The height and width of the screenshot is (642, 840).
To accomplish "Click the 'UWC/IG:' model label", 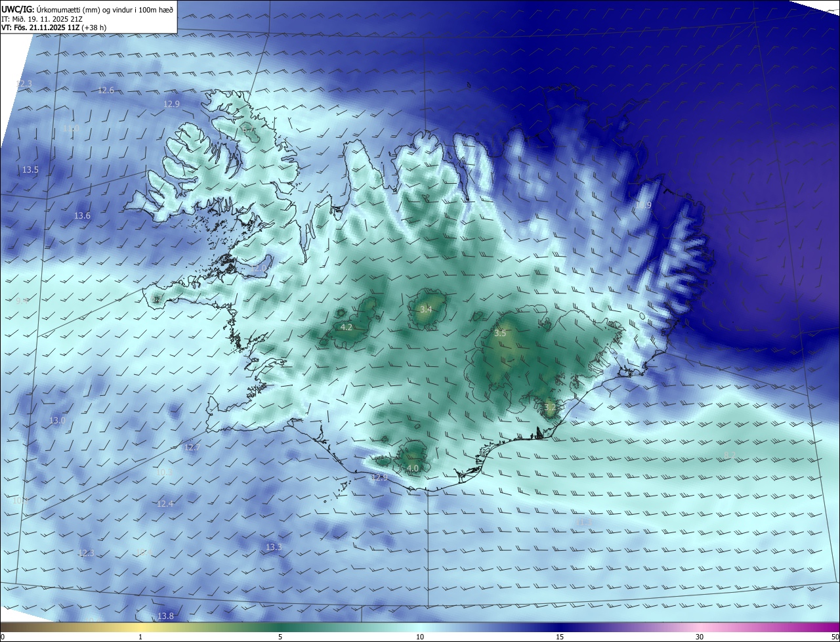I will (18, 9).
